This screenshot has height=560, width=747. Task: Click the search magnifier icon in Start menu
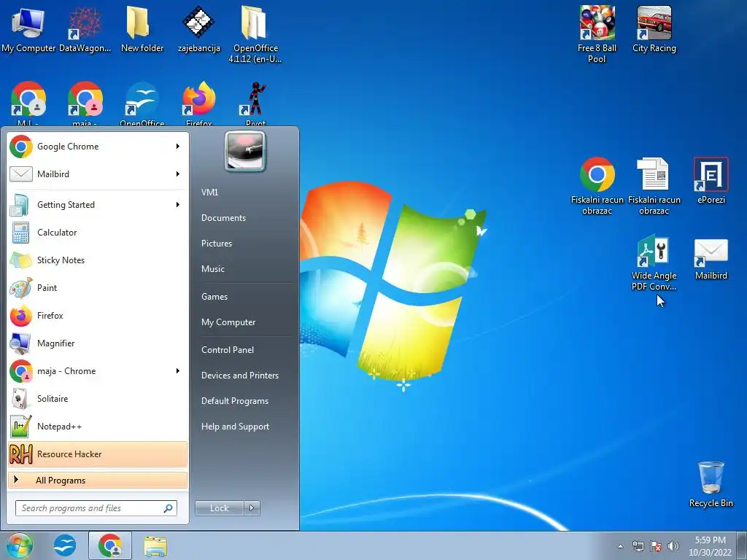pyautogui.click(x=169, y=508)
